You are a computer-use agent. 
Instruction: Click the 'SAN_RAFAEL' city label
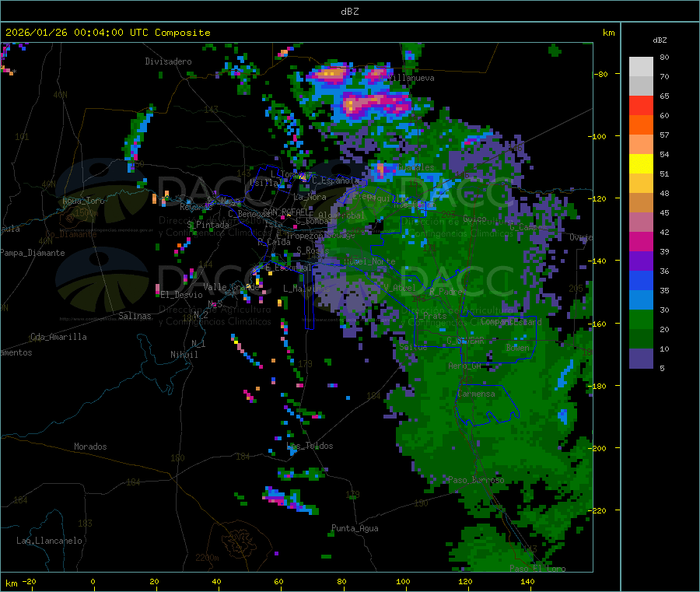click(x=288, y=212)
